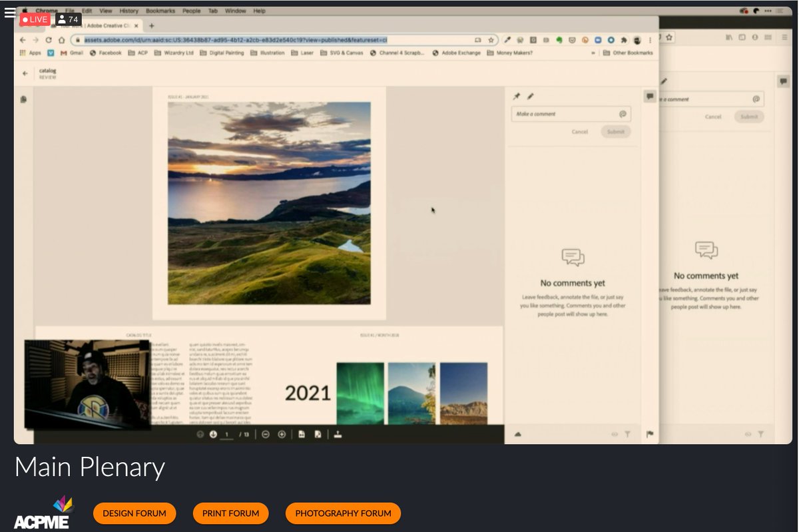This screenshot has width=799, height=532.
Task: Click the @ mention icon in comment field
Action: click(x=623, y=114)
